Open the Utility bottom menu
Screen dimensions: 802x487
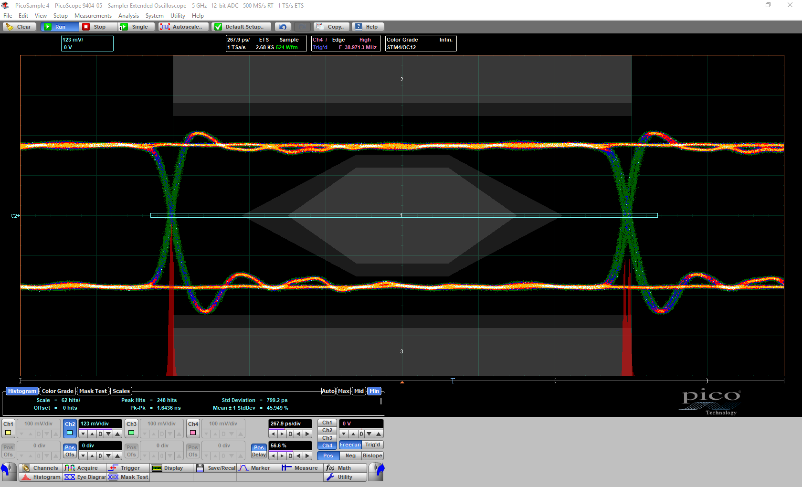pos(345,477)
